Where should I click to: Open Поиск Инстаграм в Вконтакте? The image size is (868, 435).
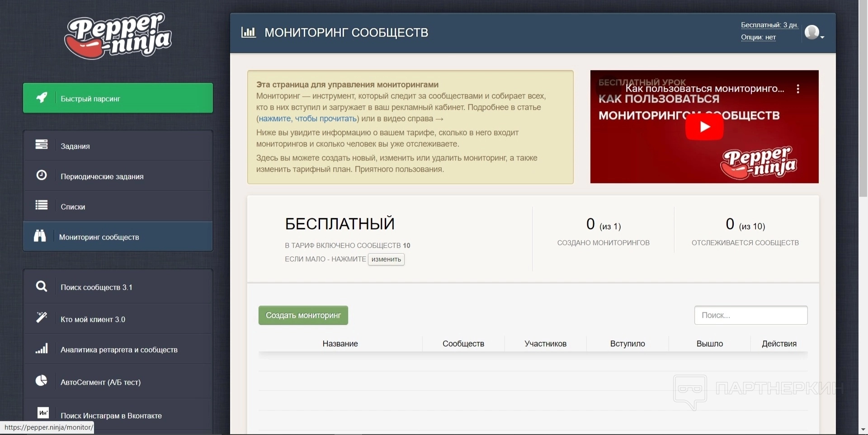coord(118,415)
